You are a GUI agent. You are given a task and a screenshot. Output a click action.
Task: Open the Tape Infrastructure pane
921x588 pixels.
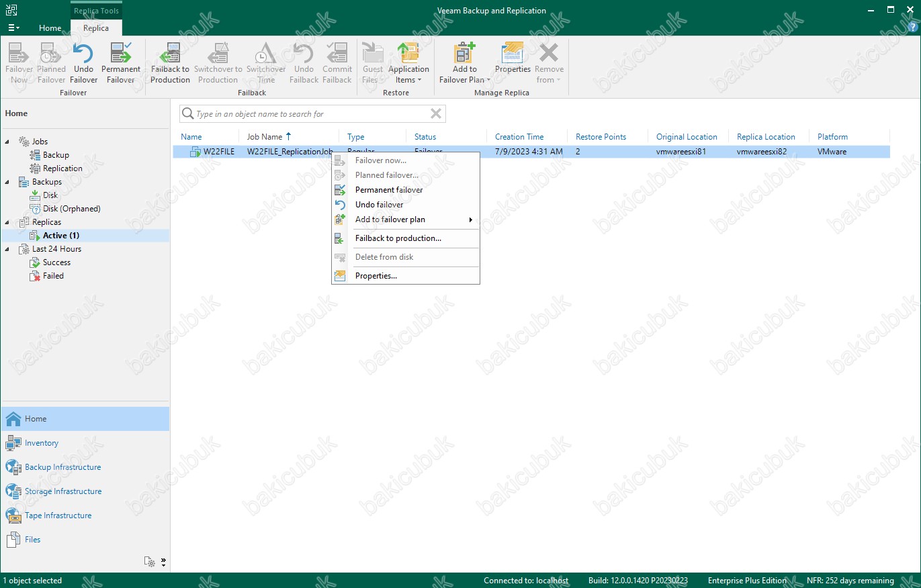point(85,516)
